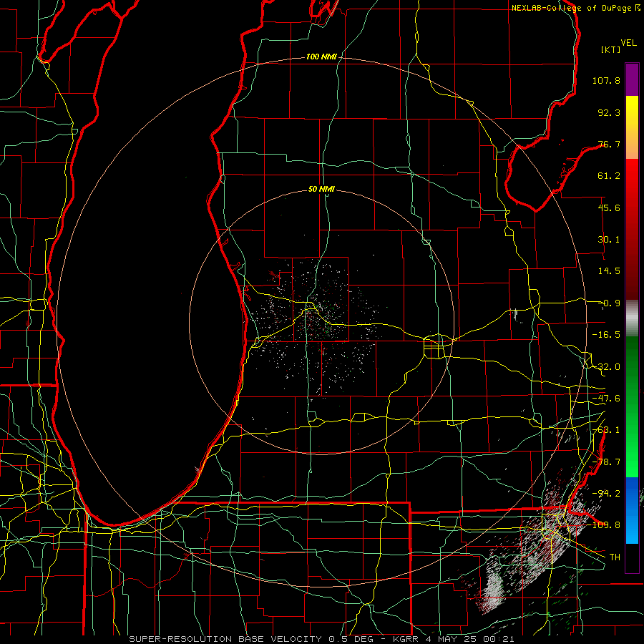Click the 100 NMI range ring label
644x644 pixels.
coord(321,57)
